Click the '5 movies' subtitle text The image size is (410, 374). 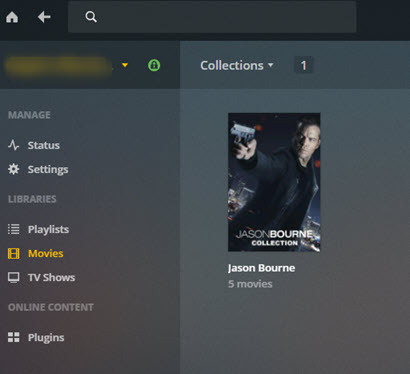click(x=250, y=284)
